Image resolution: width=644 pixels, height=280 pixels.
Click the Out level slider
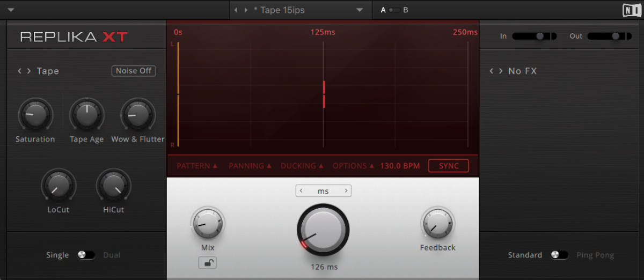point(610,36)
